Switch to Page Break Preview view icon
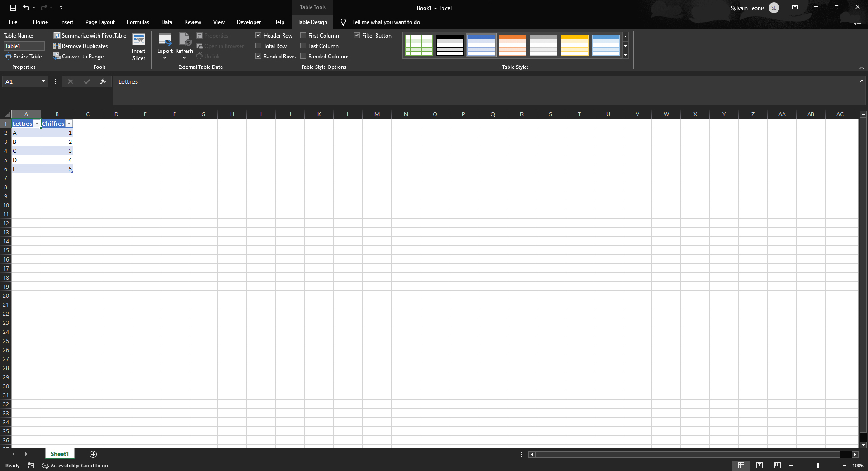The height and width of the screenshot is (471, 868). pyautogui.click(x=777, y=465)
